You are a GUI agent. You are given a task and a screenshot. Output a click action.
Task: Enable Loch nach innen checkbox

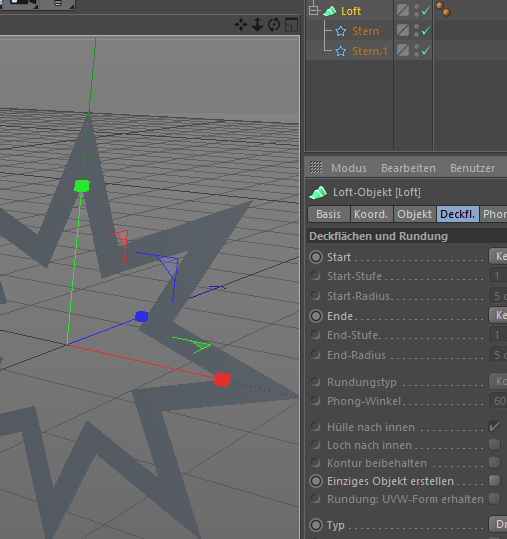click(x=494, y=444)
